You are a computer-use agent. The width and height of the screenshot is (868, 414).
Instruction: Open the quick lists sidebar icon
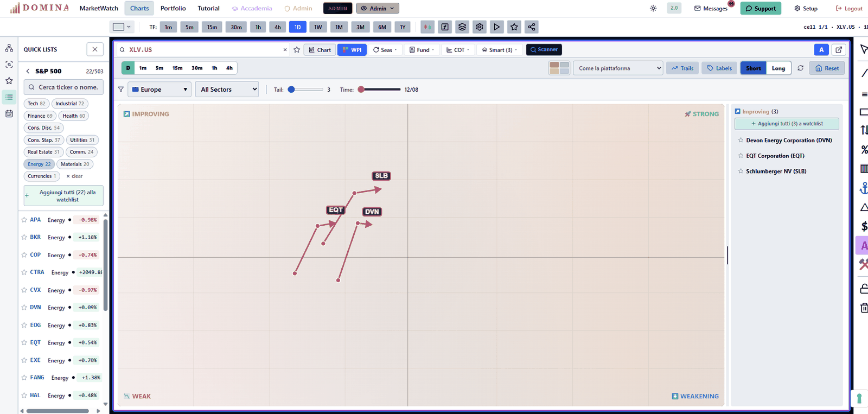coord(9,97)
